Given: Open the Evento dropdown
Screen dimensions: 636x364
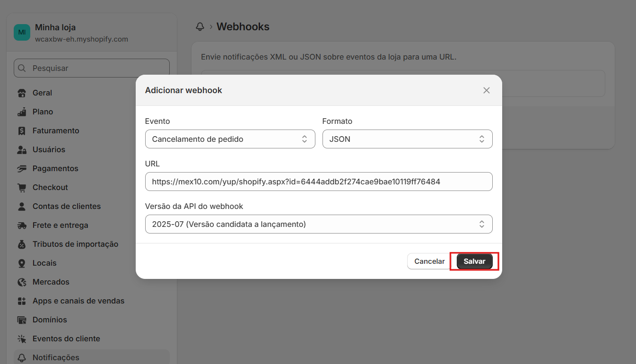Looking at the screenshot, I should tap(230, 139).
